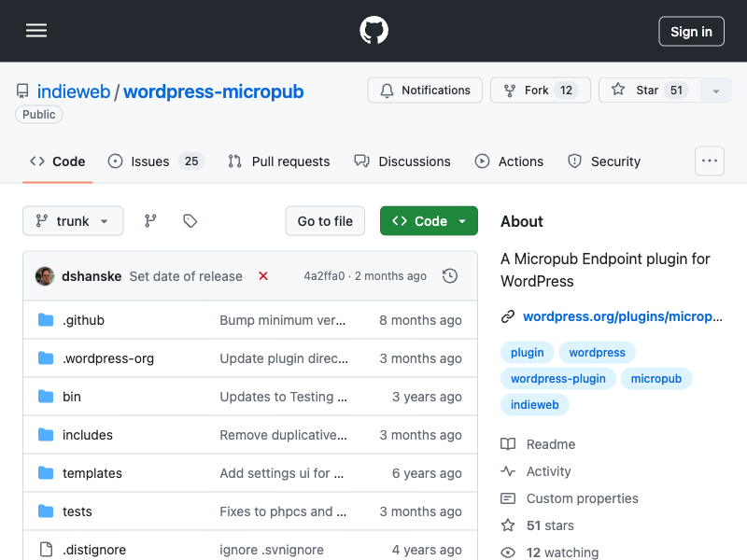Open the includes folder
Viewport: 747px width, 560px height.
(88, 435)
